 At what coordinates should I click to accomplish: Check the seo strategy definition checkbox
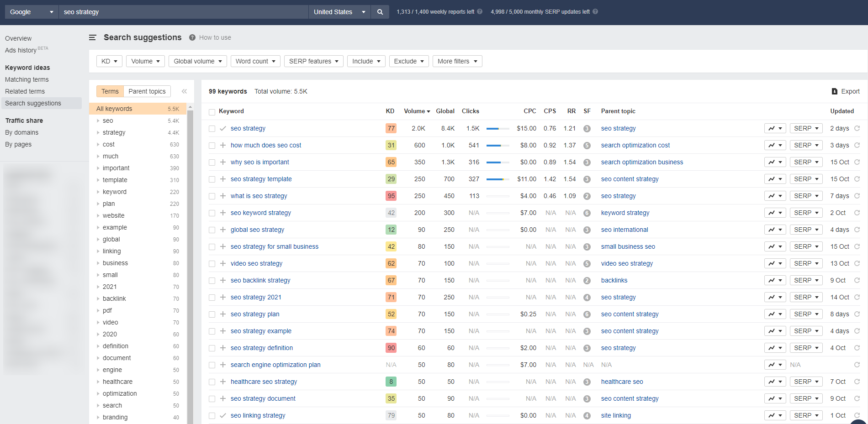212,348
